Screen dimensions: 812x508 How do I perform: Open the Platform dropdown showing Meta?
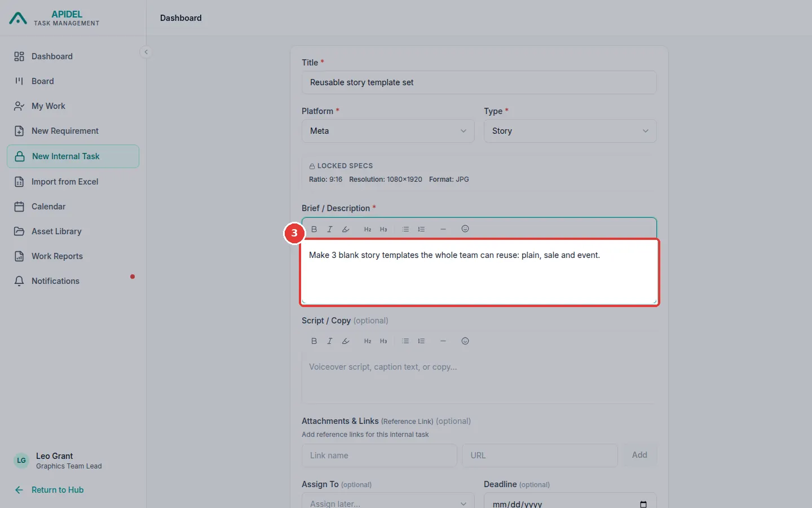pos(388,131)
